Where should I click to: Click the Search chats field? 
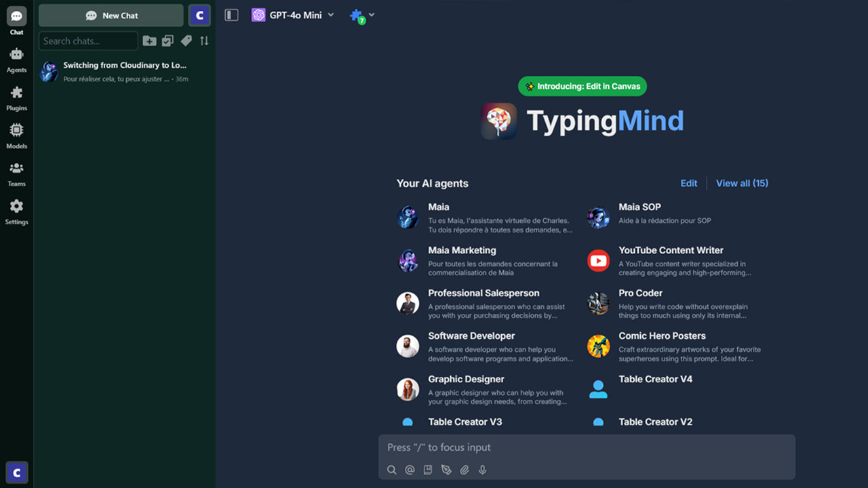[x=88, y=41]
